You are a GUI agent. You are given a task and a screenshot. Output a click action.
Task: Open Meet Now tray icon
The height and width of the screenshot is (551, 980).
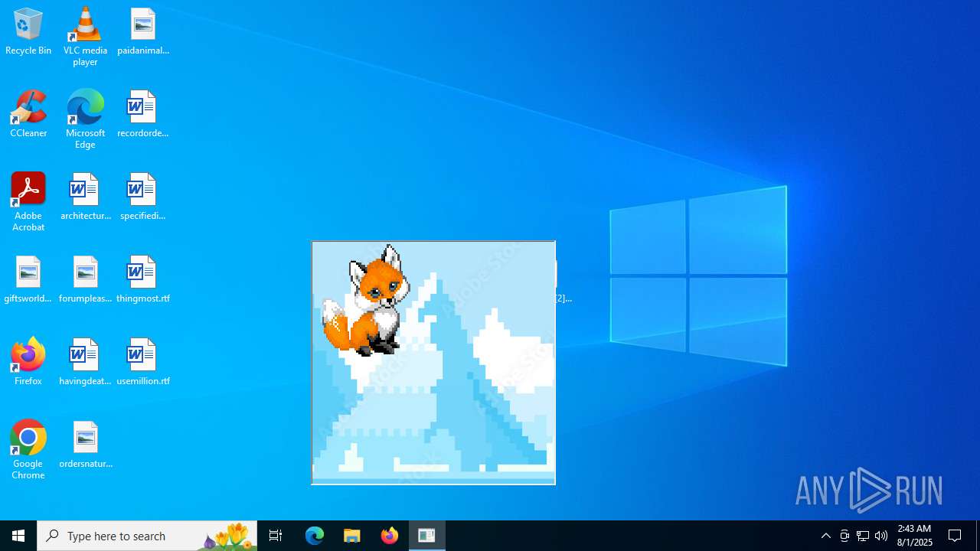coord(844,536)
